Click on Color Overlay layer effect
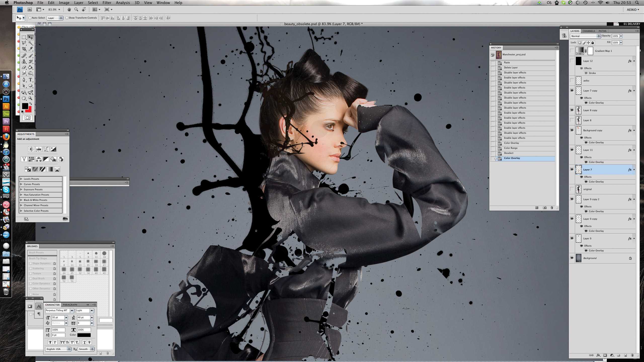This screenshot has width=644, height=362. tap(597, 182)
